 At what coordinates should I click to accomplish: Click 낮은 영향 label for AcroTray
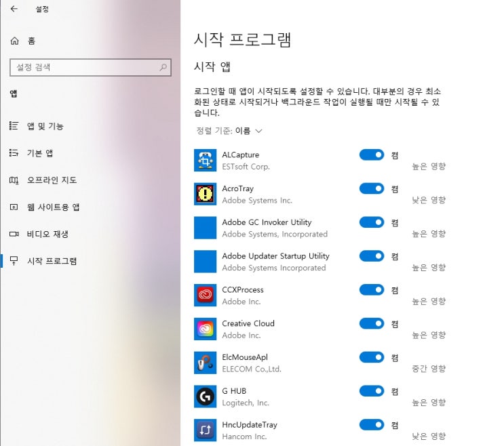tap(429, 200)
